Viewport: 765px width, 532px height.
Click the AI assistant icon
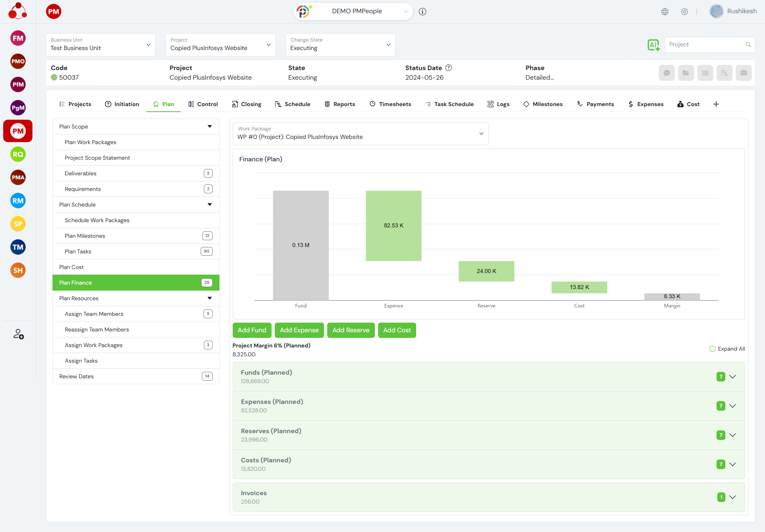[653, 45]
